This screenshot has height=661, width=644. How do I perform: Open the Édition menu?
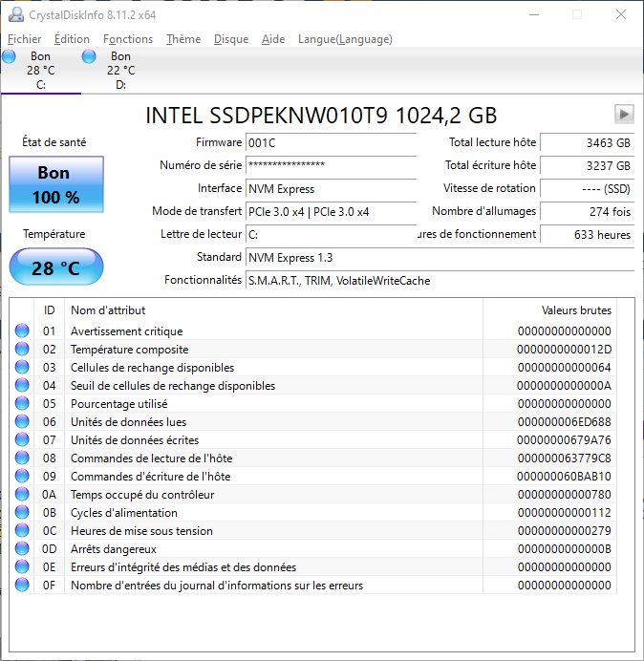72,39
